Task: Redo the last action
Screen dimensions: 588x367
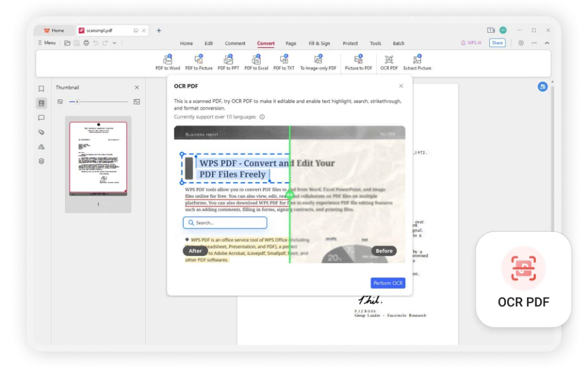Action: (105, 43)
